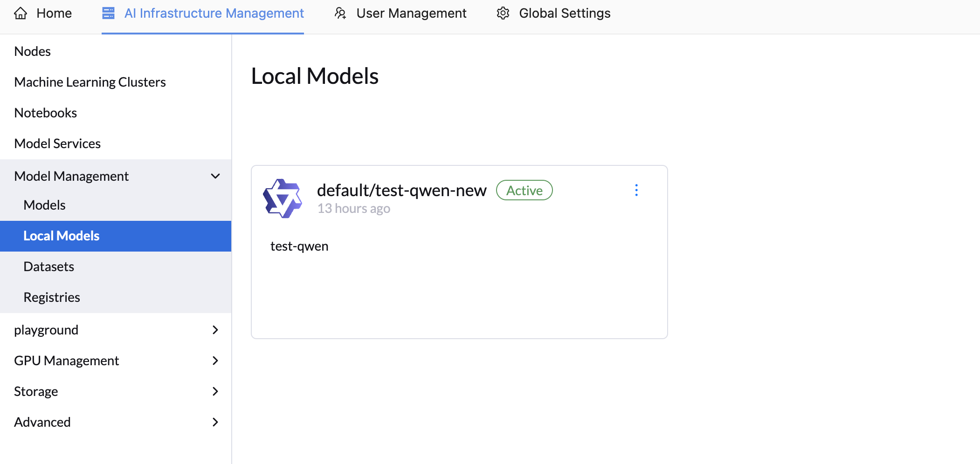Go to Model Services
This screenshot has height=464, width=980.
tap(116, 143)
